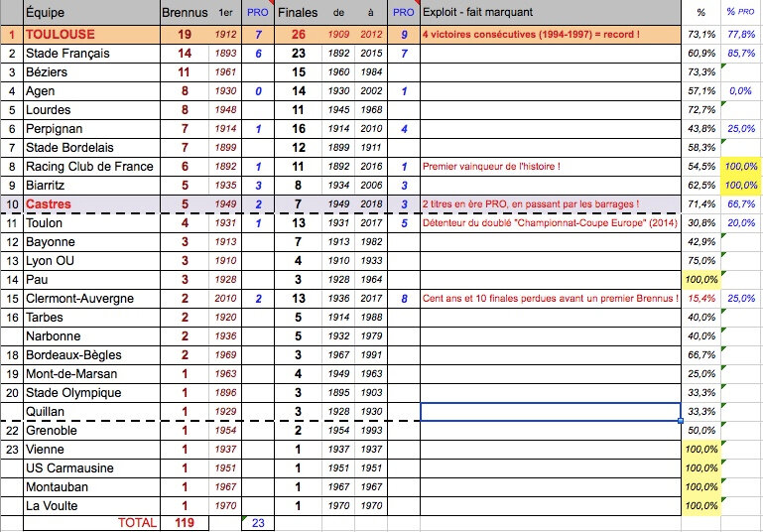
Task: Select the 77,8% cell in Toulouse row
Action: (x=741, y=35)
